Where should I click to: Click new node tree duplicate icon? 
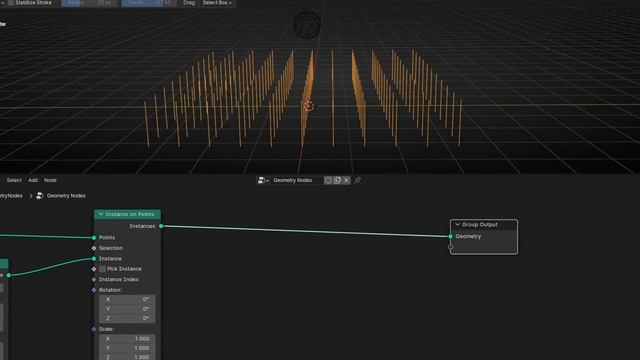point(338,180)
